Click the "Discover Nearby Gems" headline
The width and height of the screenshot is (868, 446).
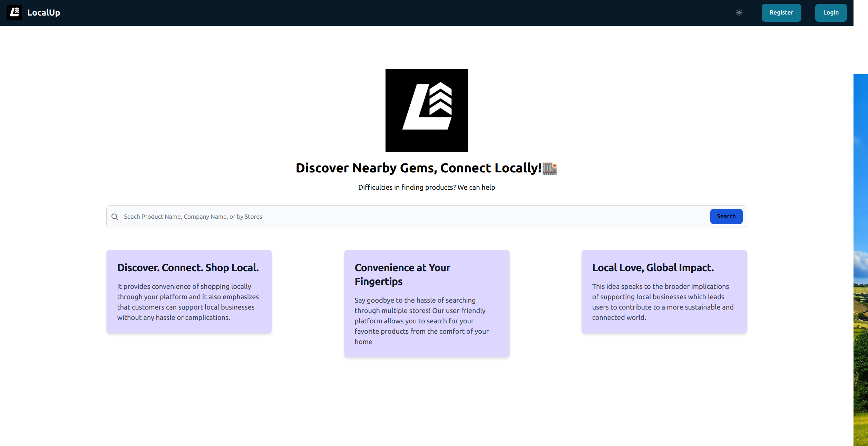pos(418,168)
